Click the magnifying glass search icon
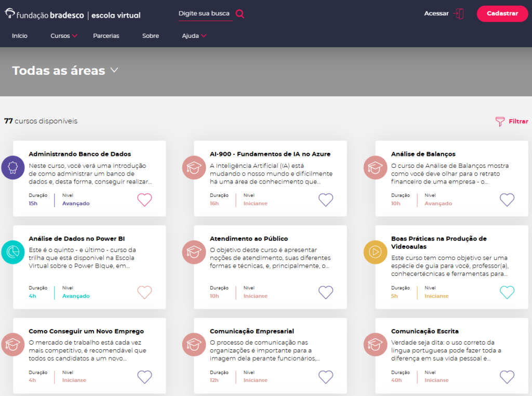Screen dimensions: 532x396 pyautogui.click(x=240, y=14)
